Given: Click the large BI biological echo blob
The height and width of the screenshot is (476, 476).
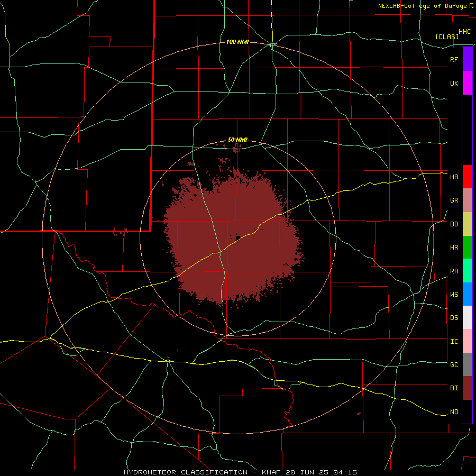Looking at the screenshot, I should (x=234, y=240).
